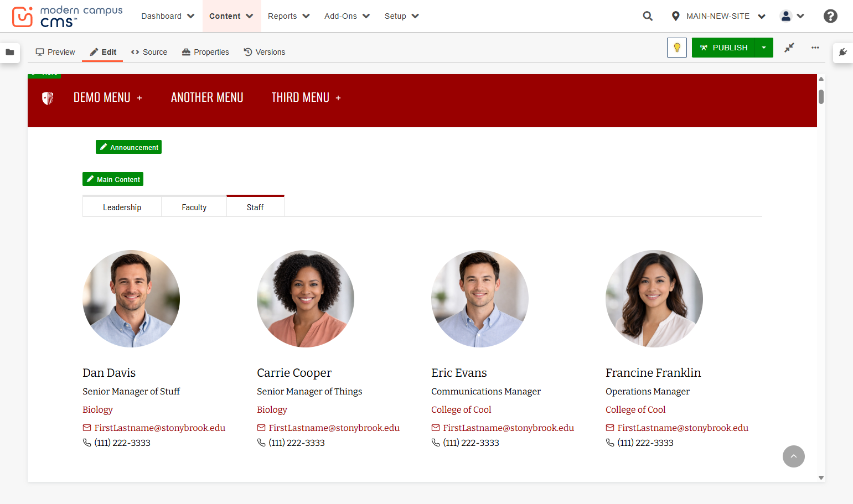Open the user account dropdown

pos(792,16)
